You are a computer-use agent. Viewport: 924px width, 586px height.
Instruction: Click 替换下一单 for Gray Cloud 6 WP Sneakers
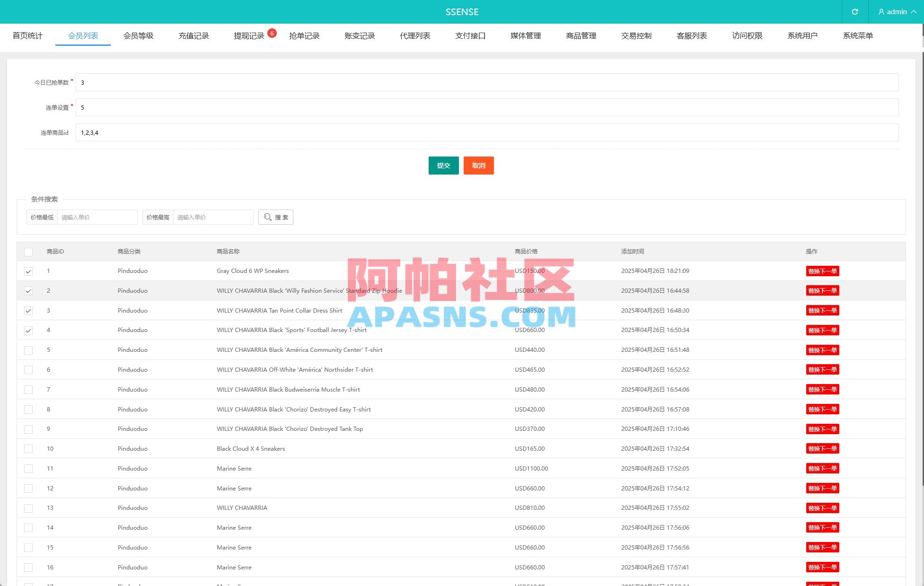point(822,271)
